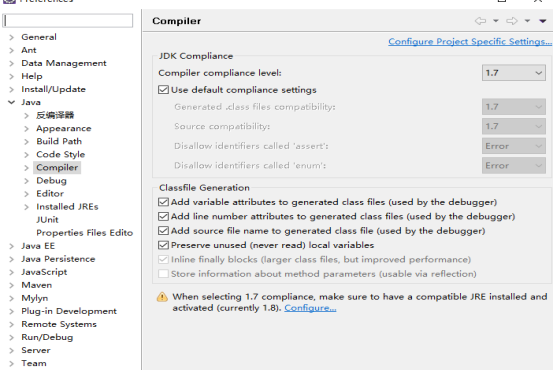The width and height of the screenshot is (554, 371).
Task: Open Compiler compliance level dropdown
Action: [x=513, y=73]
